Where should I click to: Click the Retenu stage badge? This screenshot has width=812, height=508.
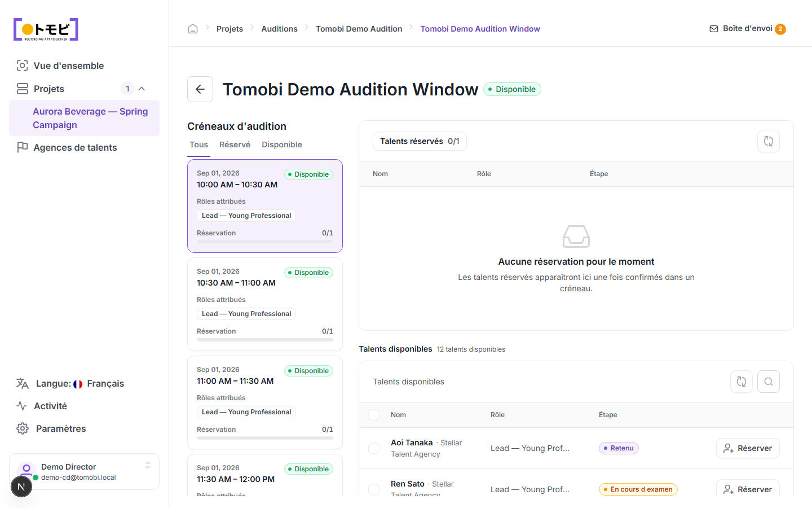click(x=619, y=448)
